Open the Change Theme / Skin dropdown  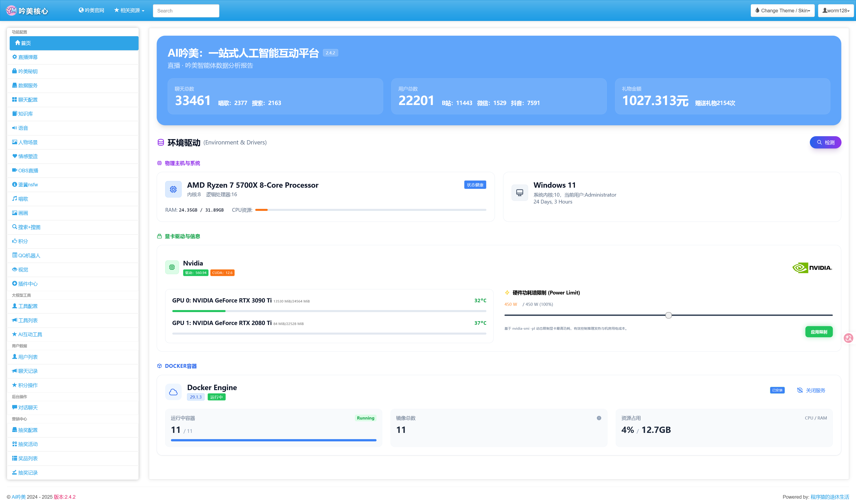(x=782, y=10)
